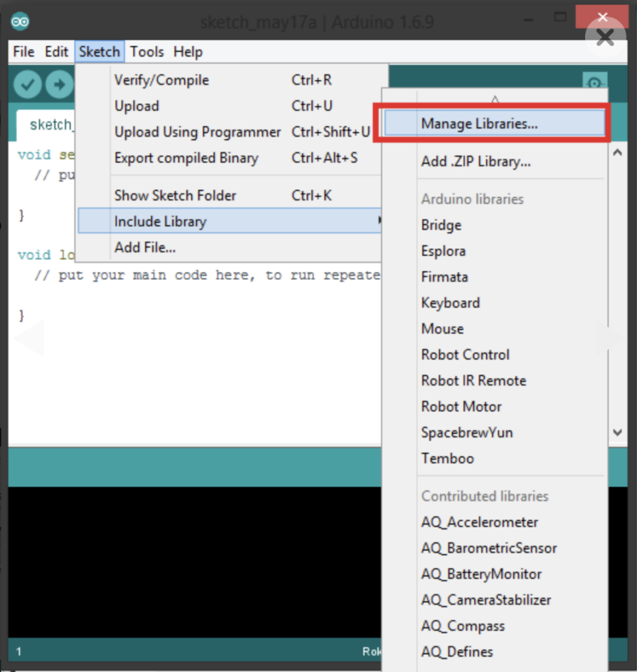
Task: Open the Help menu
Action: [188, 52]
